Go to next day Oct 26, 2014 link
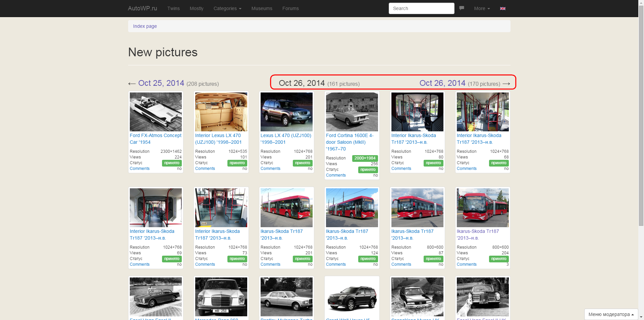 [x=442, y=83]
